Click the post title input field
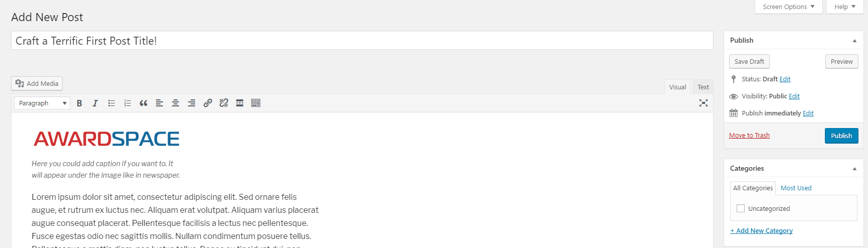 (x=362, y=41)
